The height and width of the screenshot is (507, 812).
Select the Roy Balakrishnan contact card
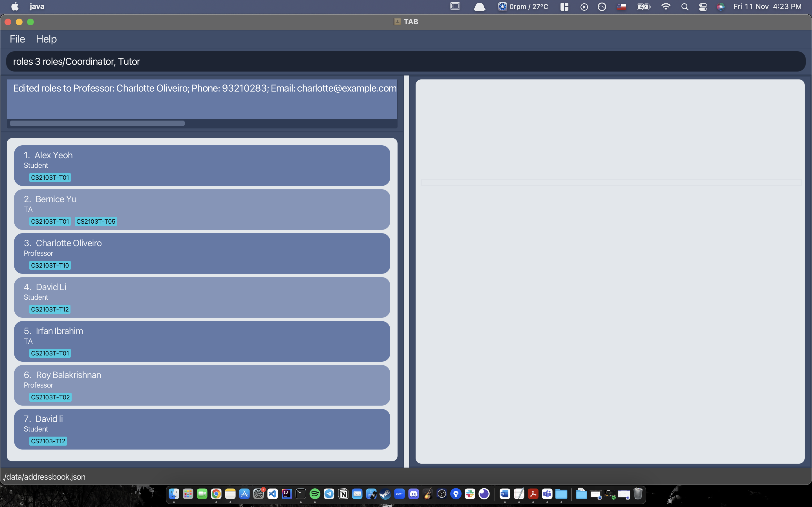click(x=202, y=385)
